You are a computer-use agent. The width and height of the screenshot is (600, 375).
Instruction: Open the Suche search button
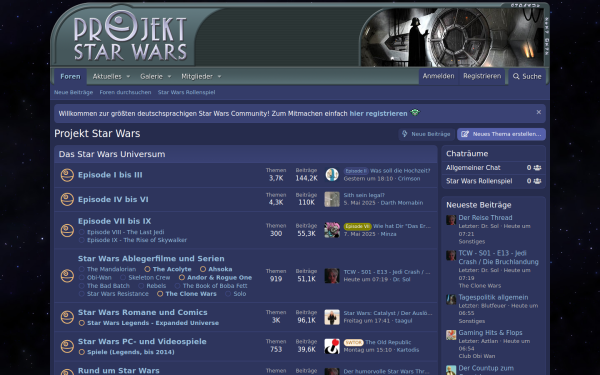[527, 77]
